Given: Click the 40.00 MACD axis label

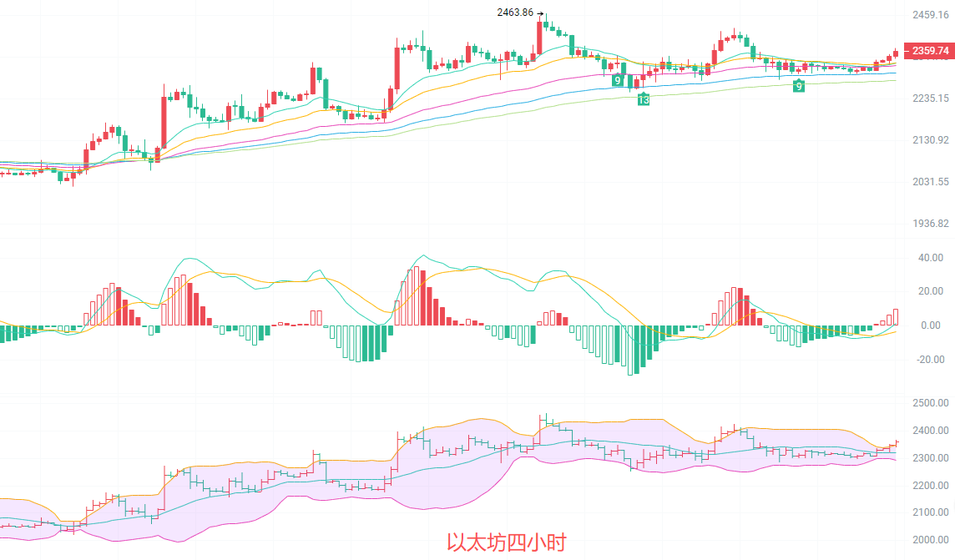Looking at the screenshot, I should pyautogui.click(x=930, y=258).
